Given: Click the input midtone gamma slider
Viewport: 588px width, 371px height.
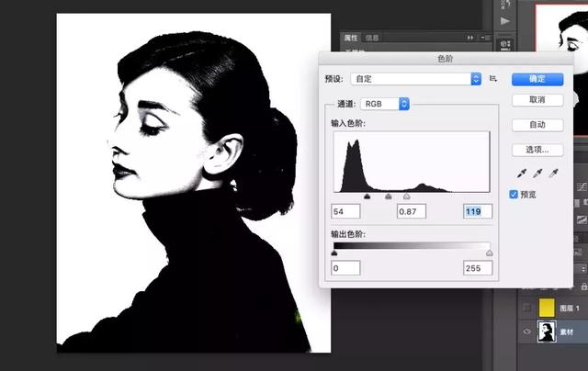Looking at the screenshot, I should tap(389, 197).
